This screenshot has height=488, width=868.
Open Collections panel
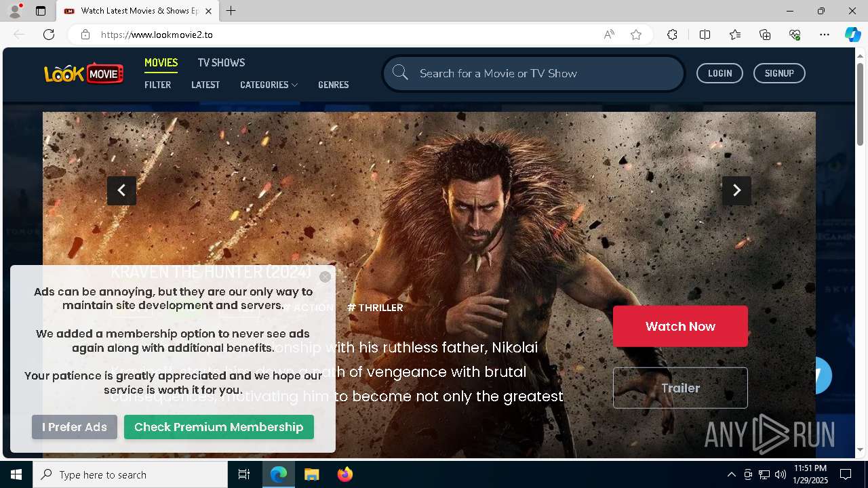pos(765,35)
